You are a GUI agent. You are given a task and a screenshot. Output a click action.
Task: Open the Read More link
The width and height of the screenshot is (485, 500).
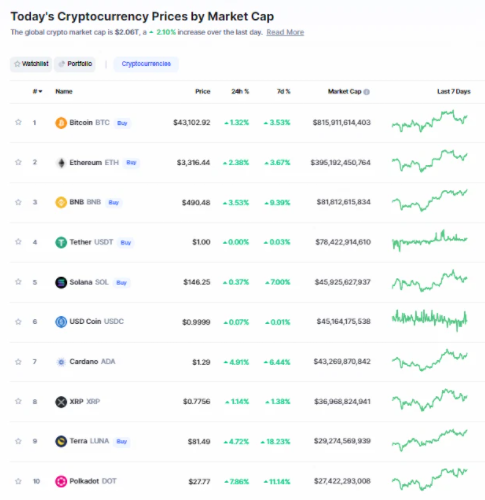pos(285,32)
